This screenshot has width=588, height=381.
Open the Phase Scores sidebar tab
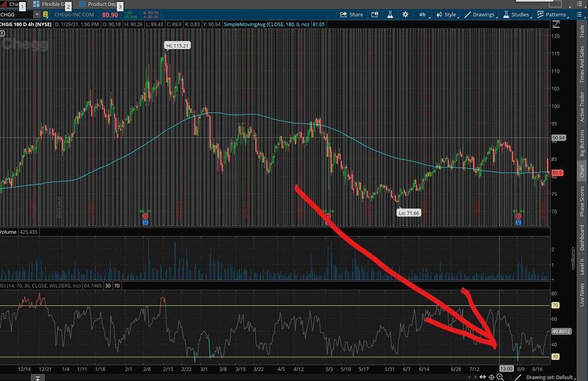(x=582, y=201)
